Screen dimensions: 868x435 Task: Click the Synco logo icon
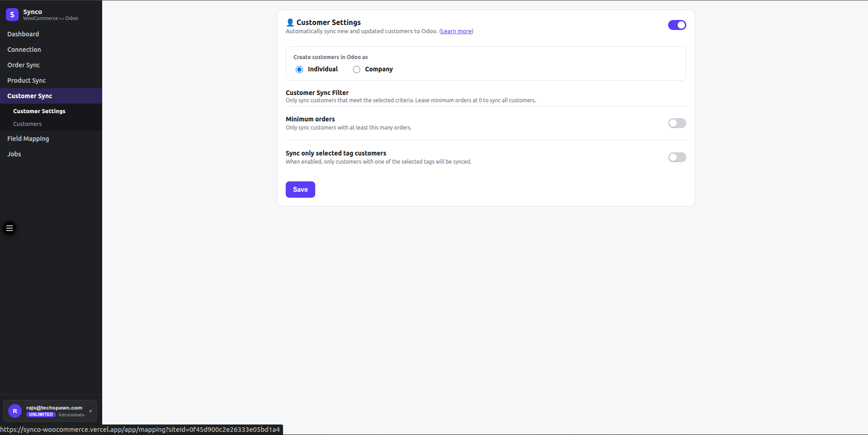coord(12,15)
